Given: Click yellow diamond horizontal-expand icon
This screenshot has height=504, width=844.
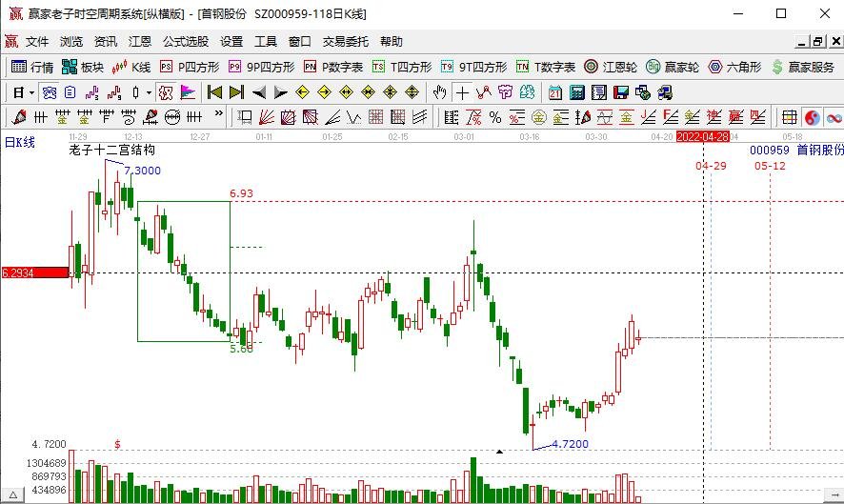Looking at the screenshot, I should pyautogui.click(x=347, y=93).
